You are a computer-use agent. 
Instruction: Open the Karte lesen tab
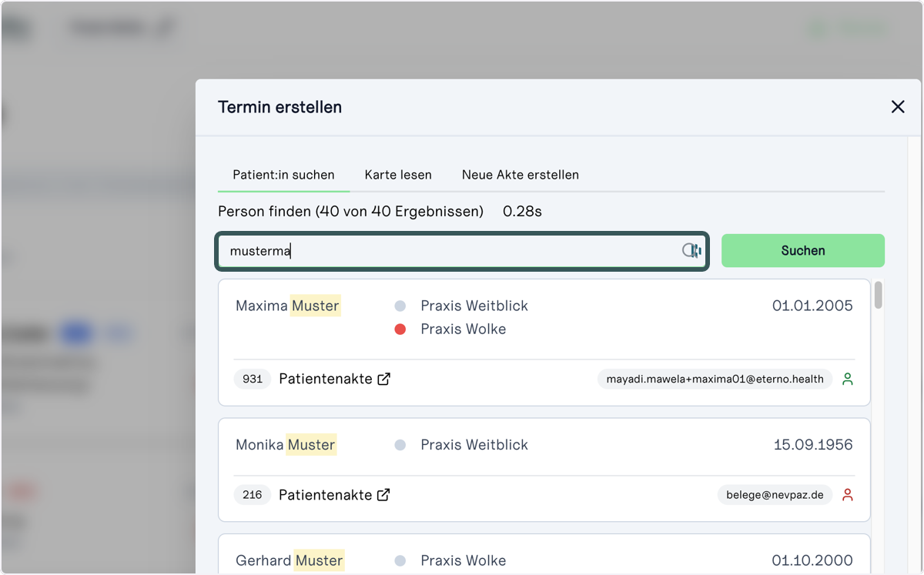click(398, 175)
